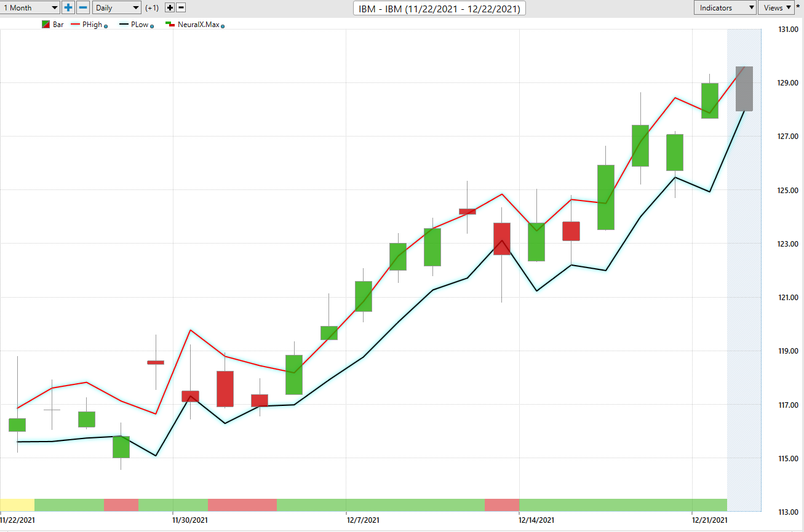This screenshot has height=532, width=804.
Task: Click the 11/22/2021 date axis label
Action: [x=17, y=520]
